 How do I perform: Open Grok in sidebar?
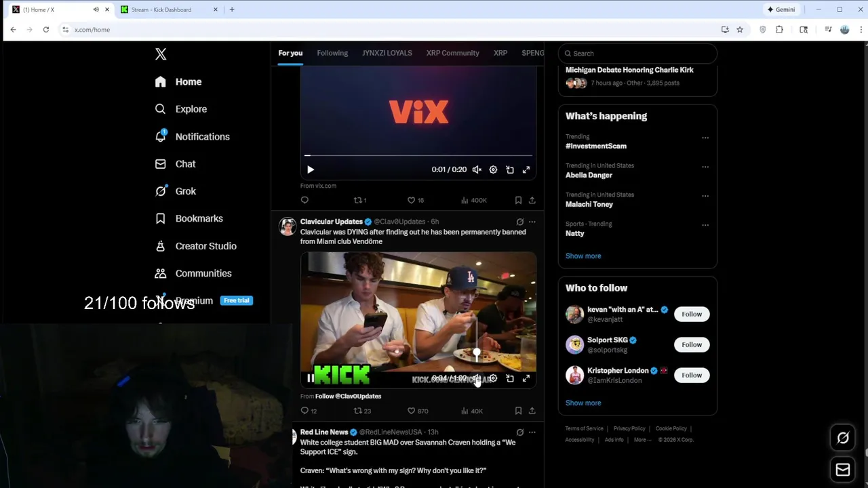pyautogui.click(x=175, y=191)
